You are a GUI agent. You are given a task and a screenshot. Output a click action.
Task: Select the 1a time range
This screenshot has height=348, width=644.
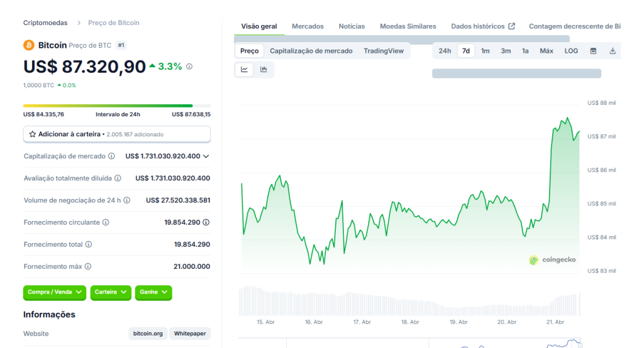(x=525, y=51)
